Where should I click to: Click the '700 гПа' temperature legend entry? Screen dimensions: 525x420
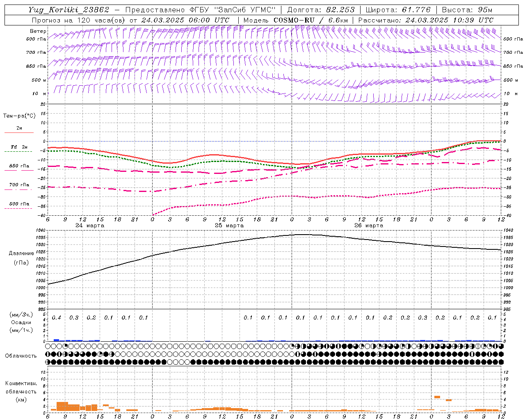coord(19,185)
